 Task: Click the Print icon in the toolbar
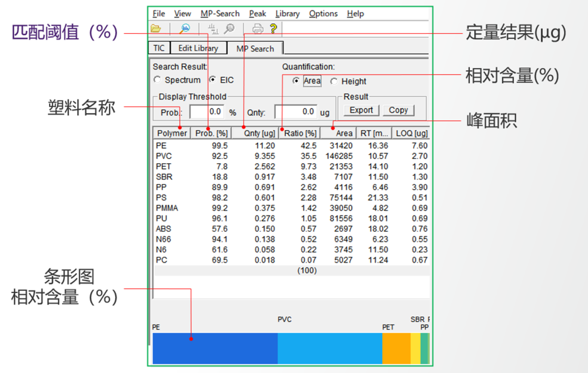tap(258, 29)
